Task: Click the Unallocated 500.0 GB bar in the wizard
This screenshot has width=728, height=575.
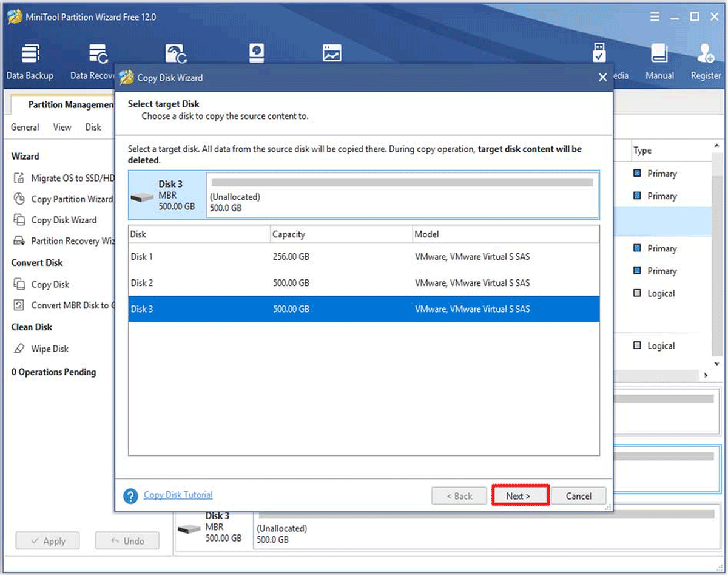Action: tap(402, 194)
